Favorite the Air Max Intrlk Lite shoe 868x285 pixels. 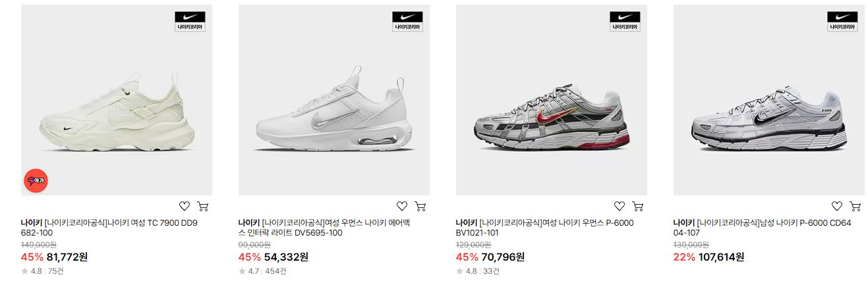click(x=402, y=206)
